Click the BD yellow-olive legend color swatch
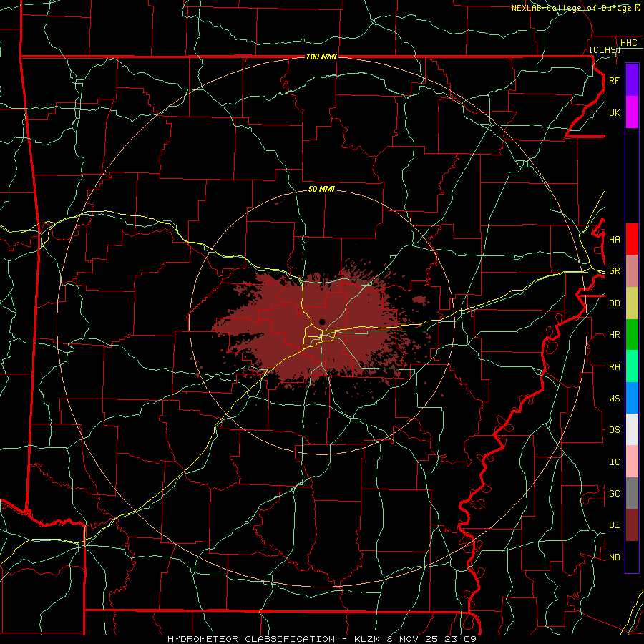 (632, 303)
